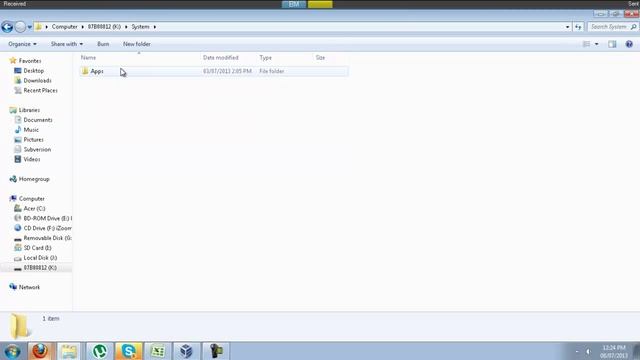Open the view options dropdown arrow
This screenshot has height=360, width=640.
coord(596,44)
